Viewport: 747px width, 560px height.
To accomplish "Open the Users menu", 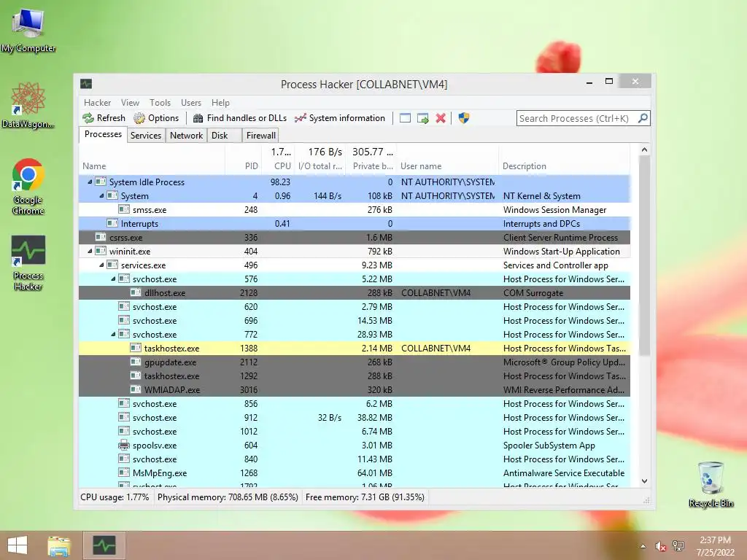I will tap(191, 103).
